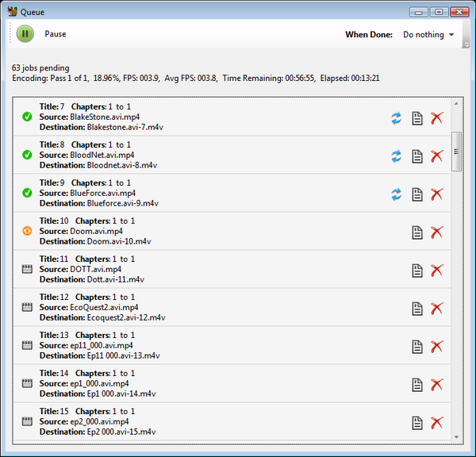
Task: Remove the BloodNet.avi.mp4 job
Action: (437, 156)
